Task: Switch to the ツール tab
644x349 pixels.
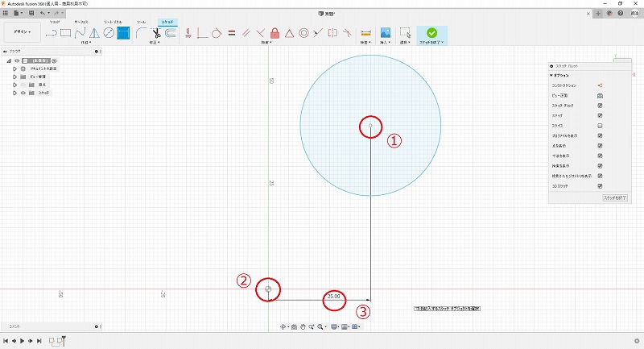Action: coord(142,22)
